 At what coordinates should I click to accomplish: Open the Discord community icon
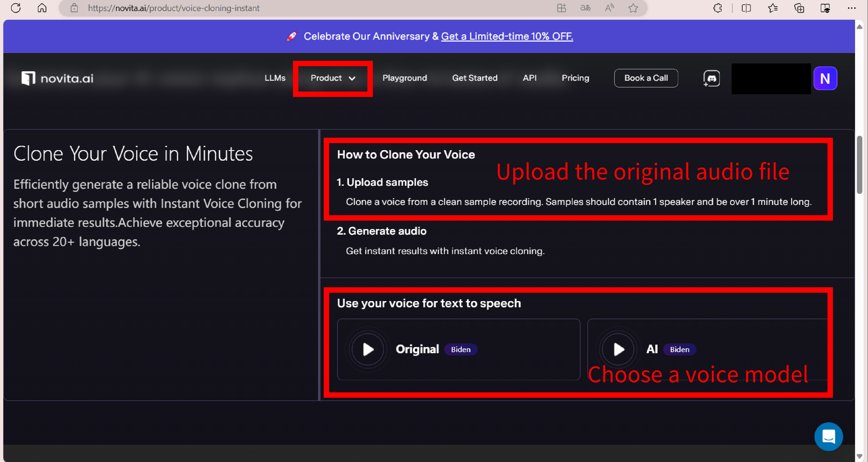[711, 78]
